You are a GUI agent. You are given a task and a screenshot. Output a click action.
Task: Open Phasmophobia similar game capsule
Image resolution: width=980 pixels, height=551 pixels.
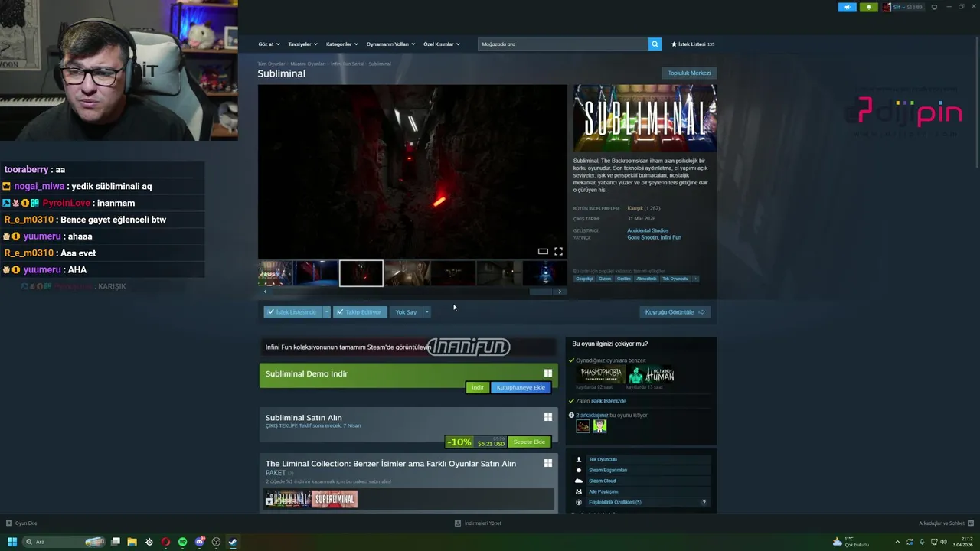point(600,375)
